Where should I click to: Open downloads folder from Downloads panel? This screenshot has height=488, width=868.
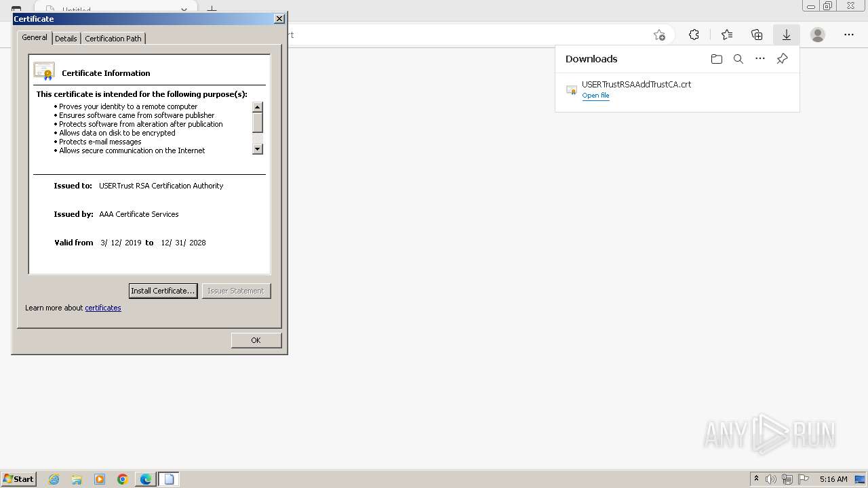pos(717,59)
